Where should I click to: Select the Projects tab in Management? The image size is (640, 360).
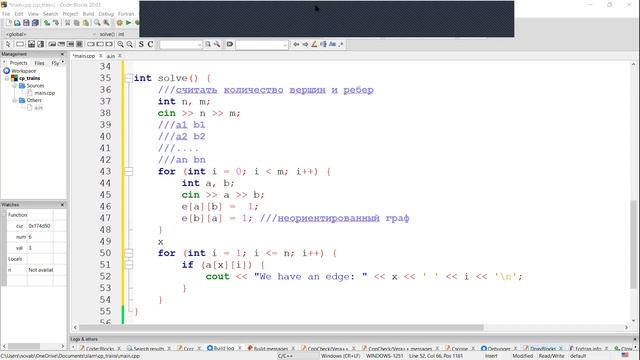(x=18, y=63)
